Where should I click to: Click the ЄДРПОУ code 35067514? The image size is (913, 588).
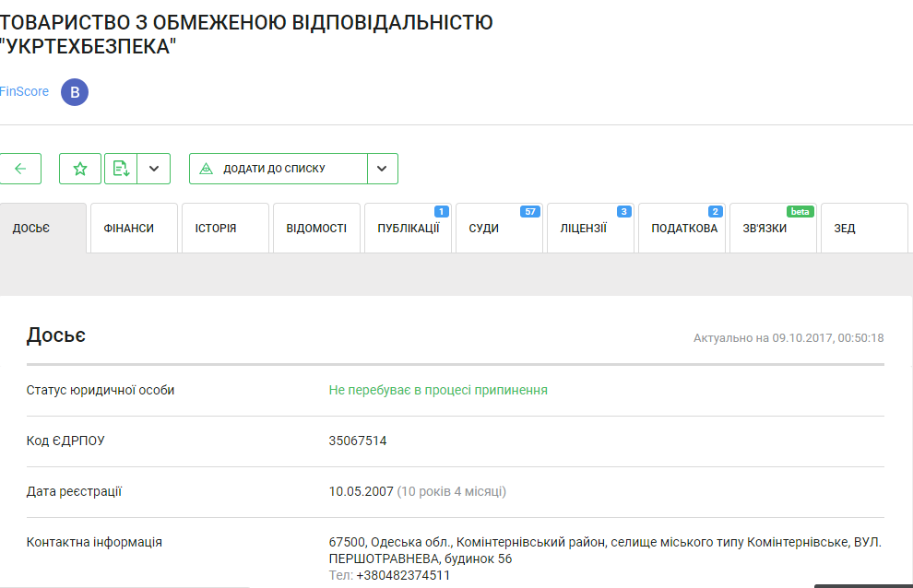pos(358,441)
